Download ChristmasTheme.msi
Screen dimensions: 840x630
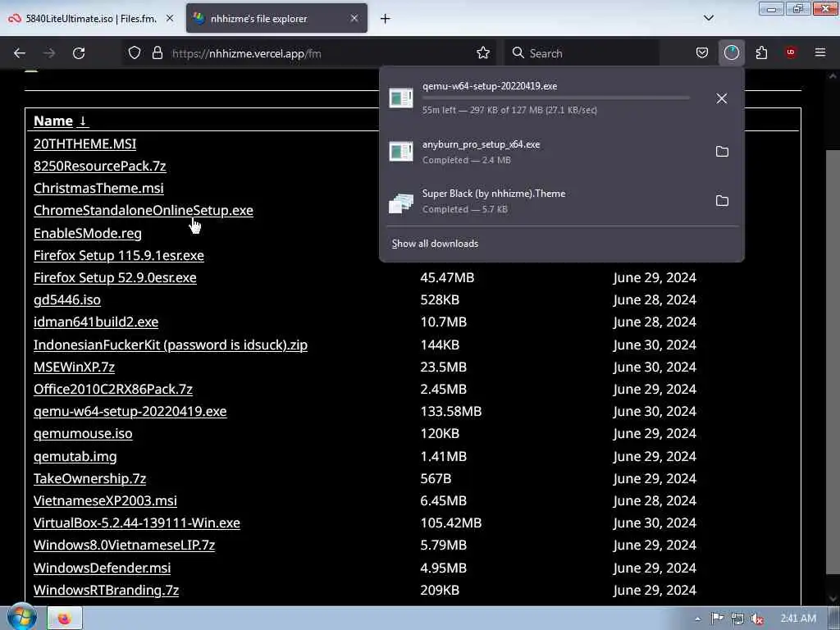pyautogui.click(x=98, y=188)
